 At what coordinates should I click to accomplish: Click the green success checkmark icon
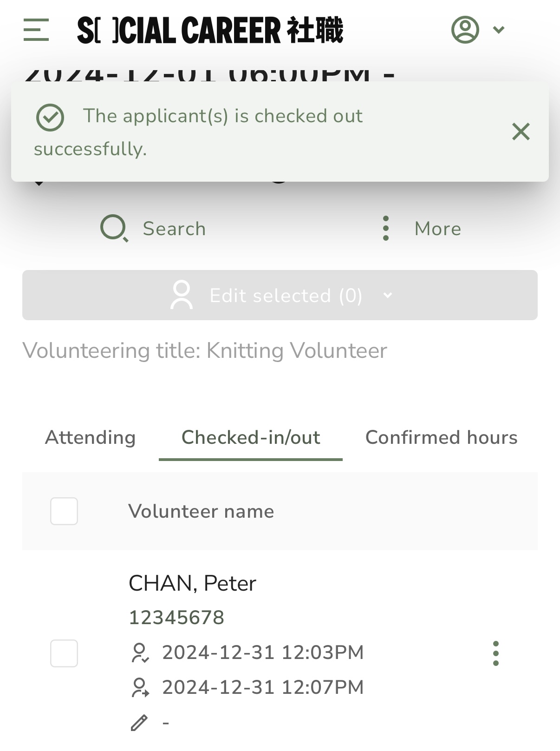tap(50, 118)
